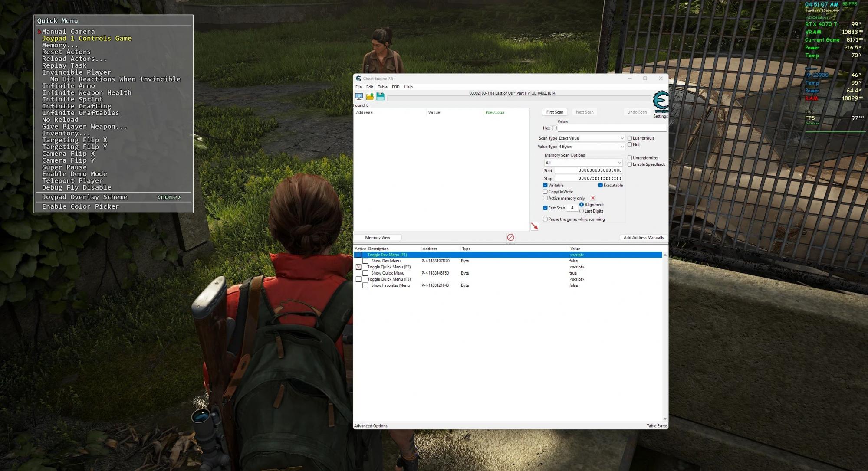Click the Cheat Engine title bar icon
This screenshot has height=471, width=868.
pyautogui.click(x=358, y=78)
